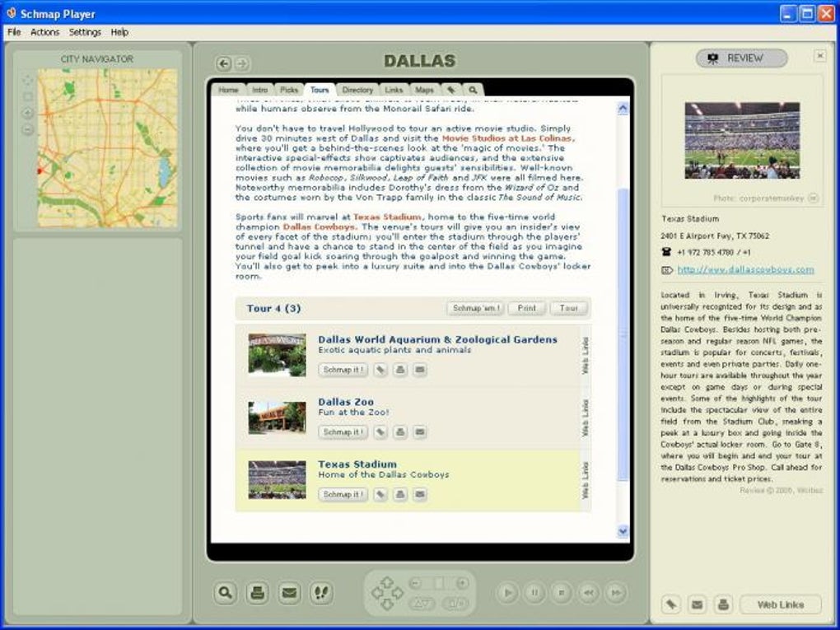
Task: Click the footprints tour button
Action: (321, 592)
